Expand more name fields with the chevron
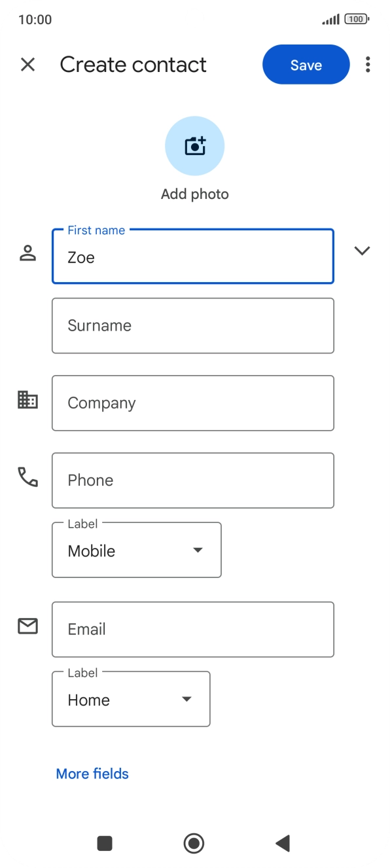This screenshot has height=868, width=390. click(362, 250)
